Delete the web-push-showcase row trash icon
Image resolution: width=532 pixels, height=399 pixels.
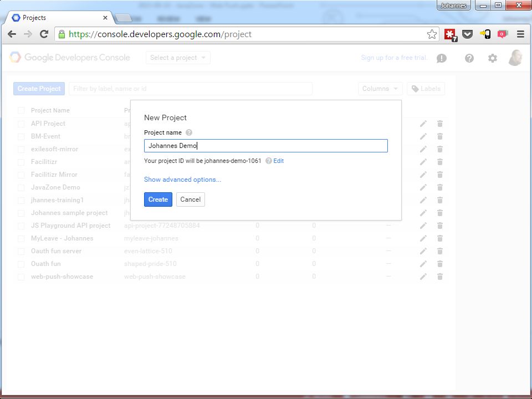439,277
